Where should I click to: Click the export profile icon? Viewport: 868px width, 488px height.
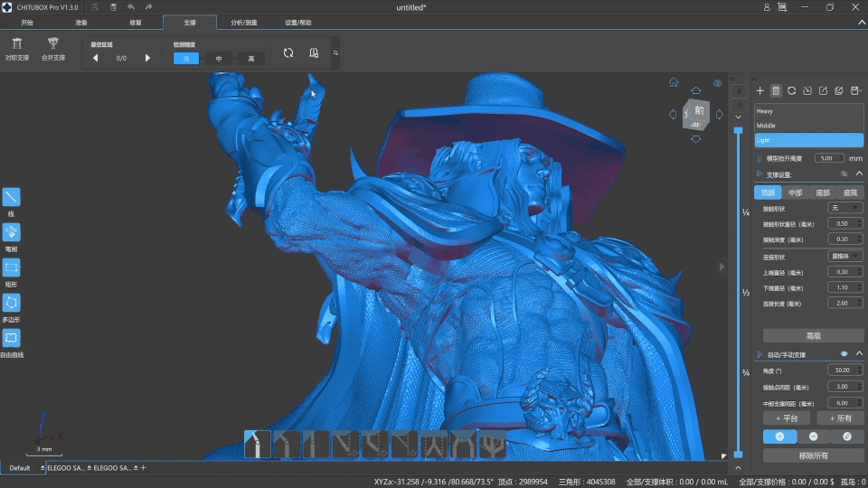(823, 90)
